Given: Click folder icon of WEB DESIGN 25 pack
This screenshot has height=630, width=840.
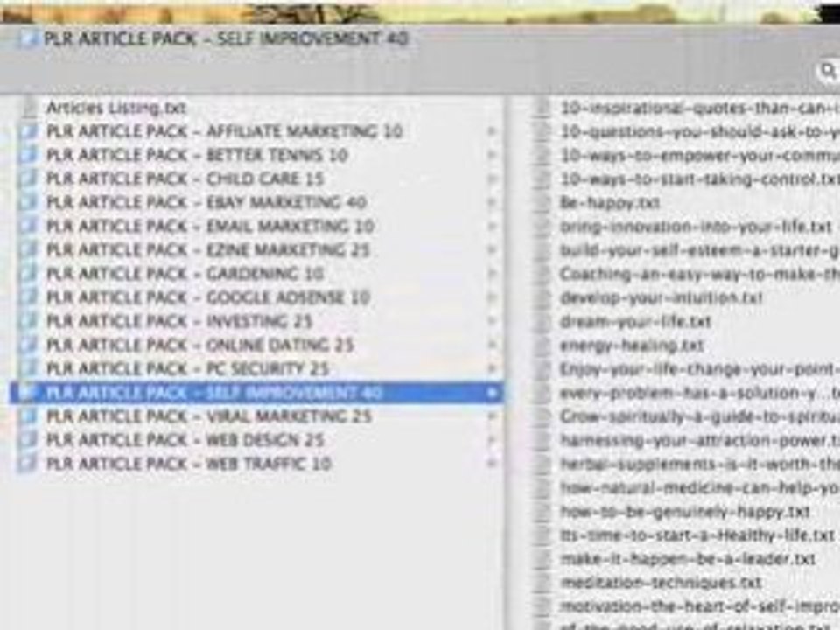Looking at the screenshot, I should (x=28, y=439).
